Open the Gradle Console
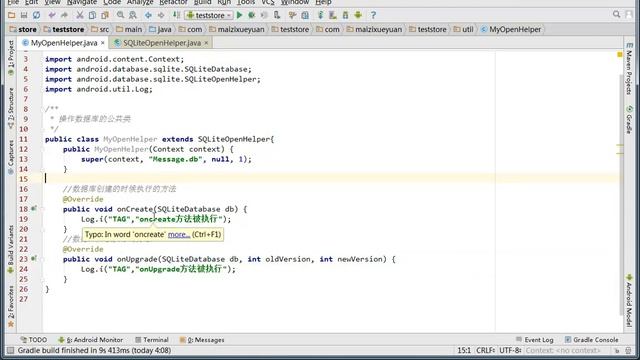The width and height of the screenshot is (640, 360). pos(591,340)
